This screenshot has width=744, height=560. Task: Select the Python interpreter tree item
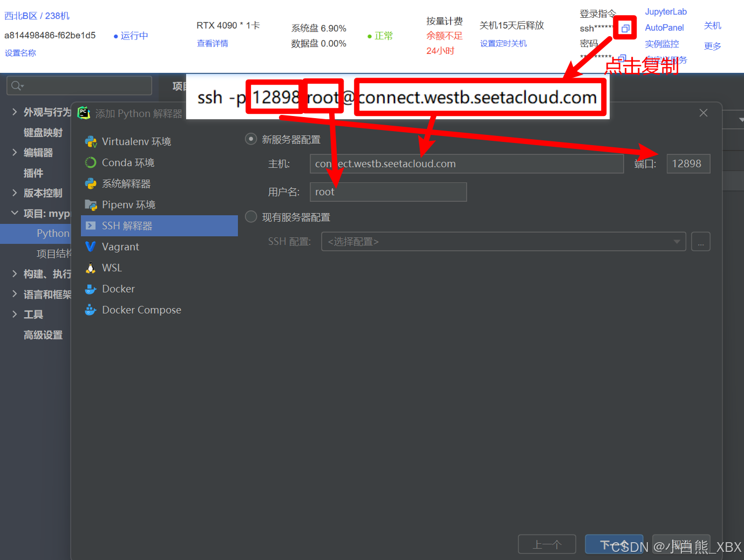[53, 234]
